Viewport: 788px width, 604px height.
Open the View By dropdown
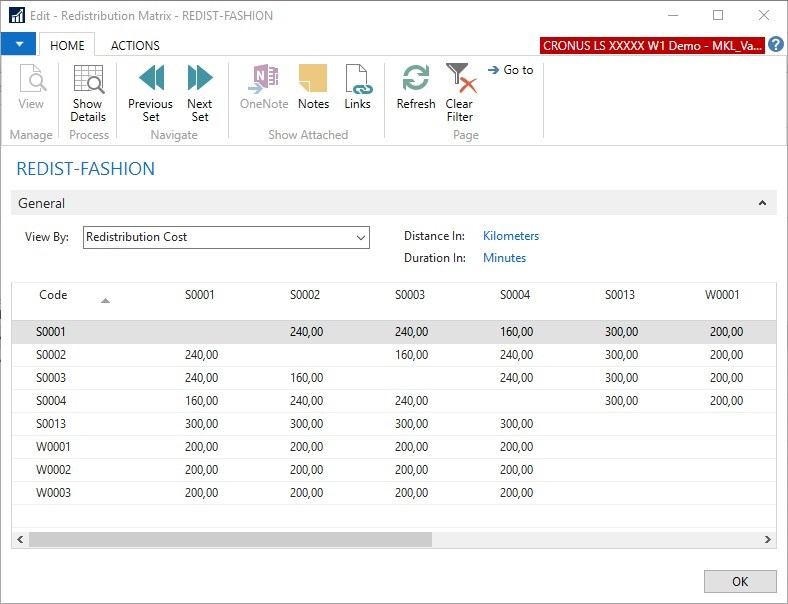(361, 237)
